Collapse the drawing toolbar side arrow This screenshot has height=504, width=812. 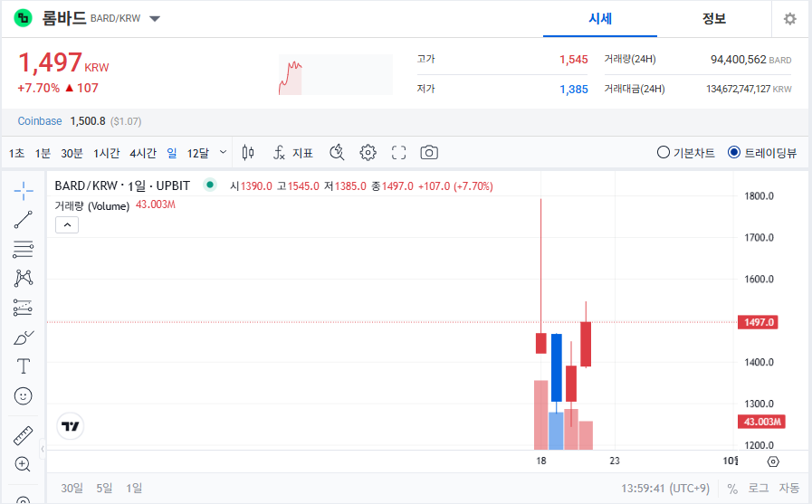click(x=43, y=449)
